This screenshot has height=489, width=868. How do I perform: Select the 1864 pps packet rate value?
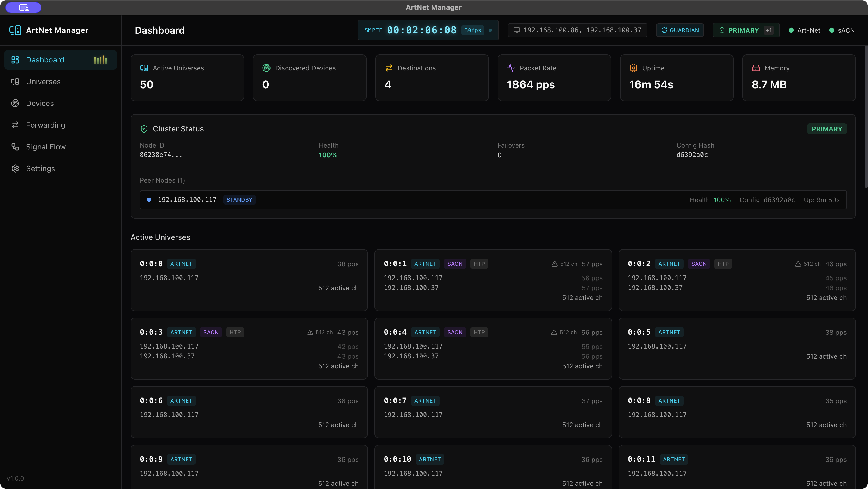click(531, 84)
